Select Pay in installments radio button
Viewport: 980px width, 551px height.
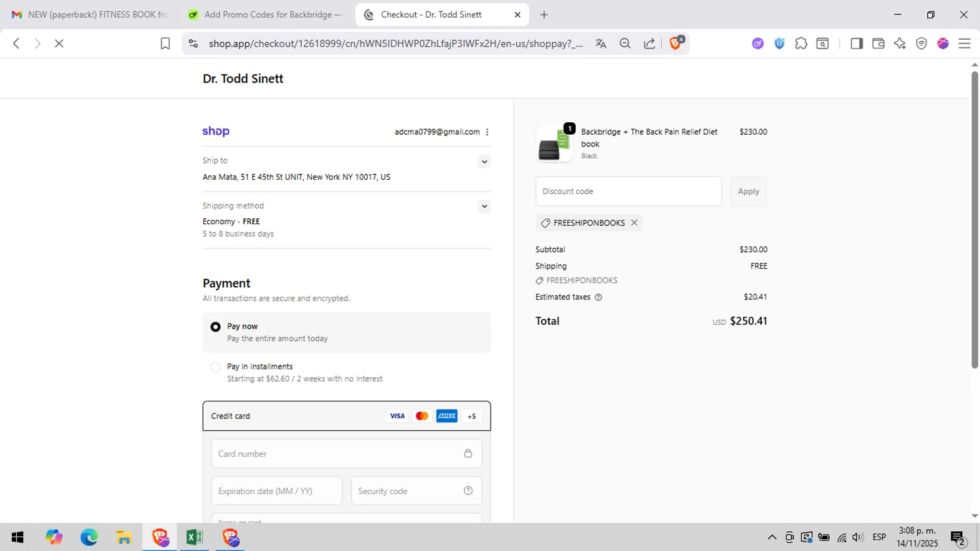216,367
